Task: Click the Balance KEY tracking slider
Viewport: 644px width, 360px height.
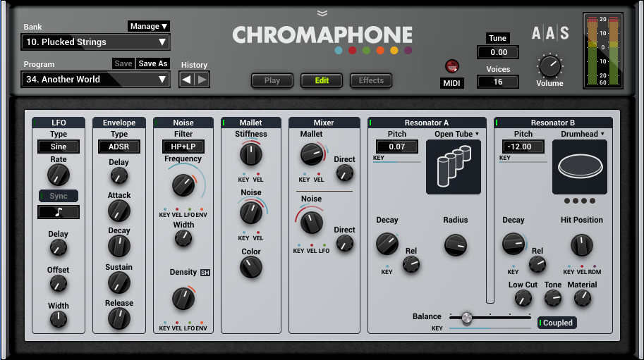Action: coord(490,328)
